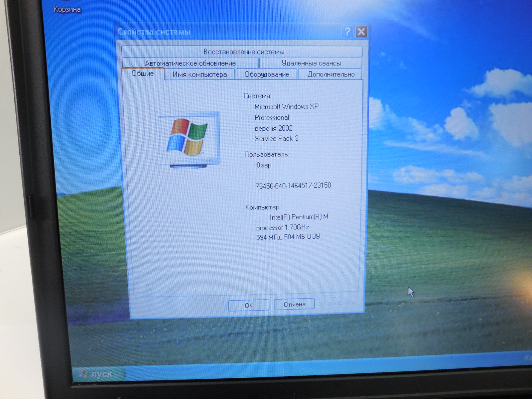Image resolution: width=532 pixels, height=399 pixels.
Task: Click the RU language indicator
Action: 528,358
